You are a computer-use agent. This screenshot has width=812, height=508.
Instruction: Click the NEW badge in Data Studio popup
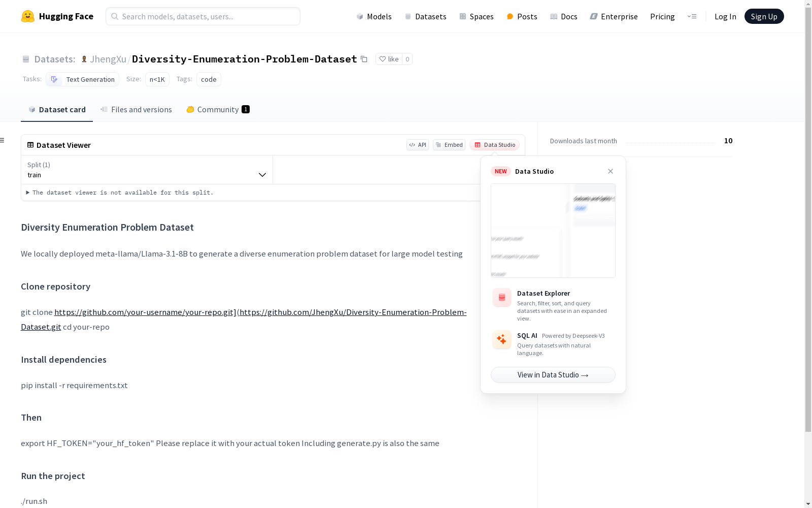(501, 171)
